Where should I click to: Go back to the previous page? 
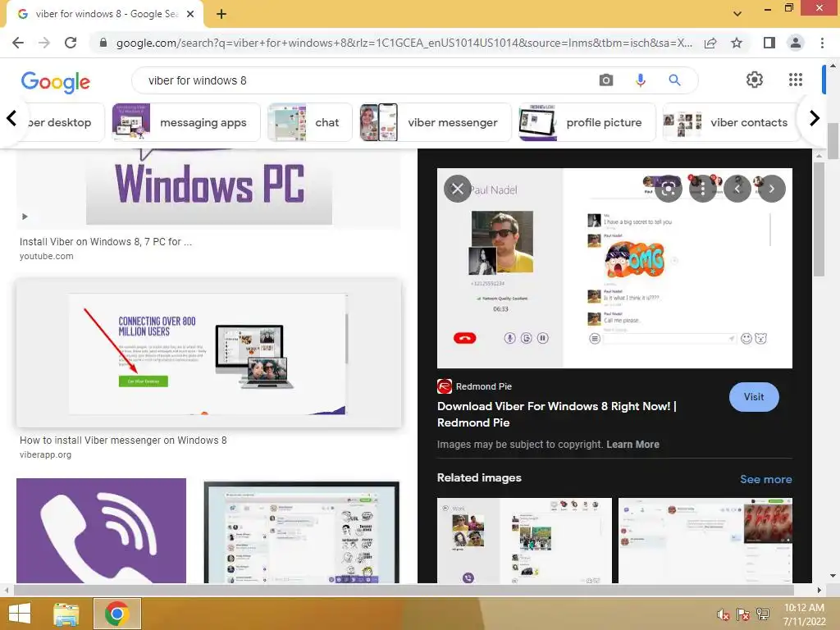click(x=18, y=43)
